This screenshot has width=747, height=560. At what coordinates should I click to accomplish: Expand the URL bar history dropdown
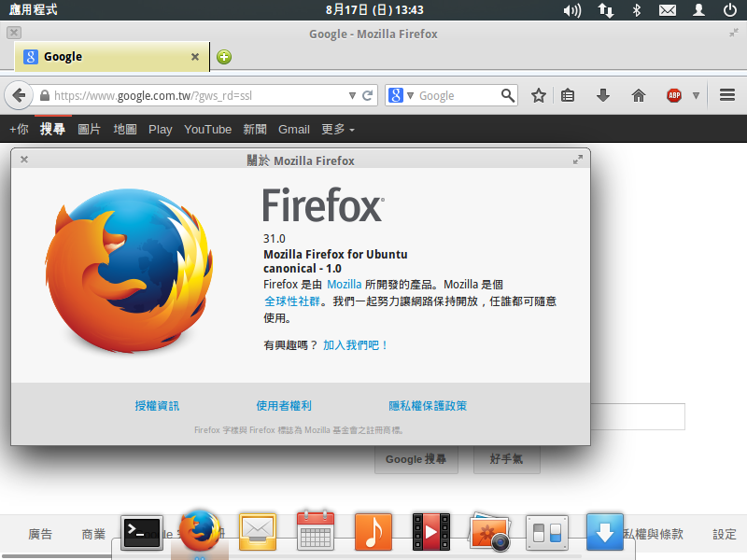point(352,96)
